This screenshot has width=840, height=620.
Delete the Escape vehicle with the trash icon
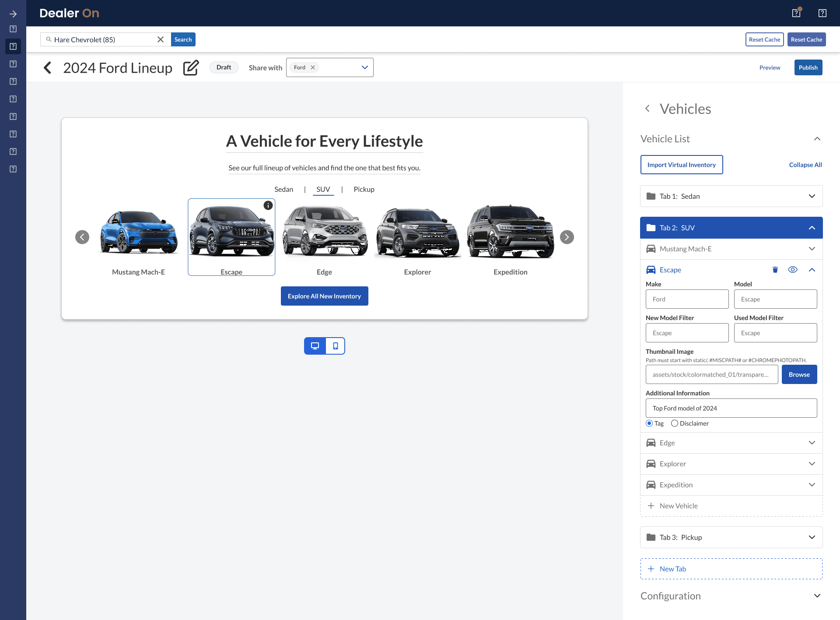coord(775,270)
